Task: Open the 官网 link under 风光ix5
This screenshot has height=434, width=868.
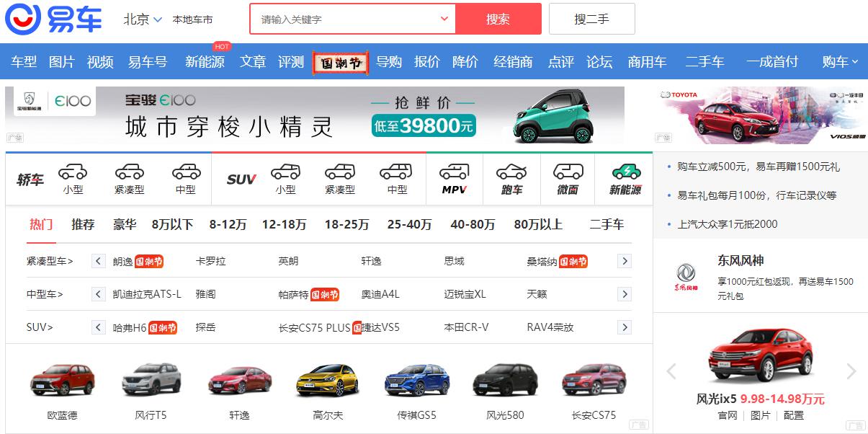Action: coord(728,415)
